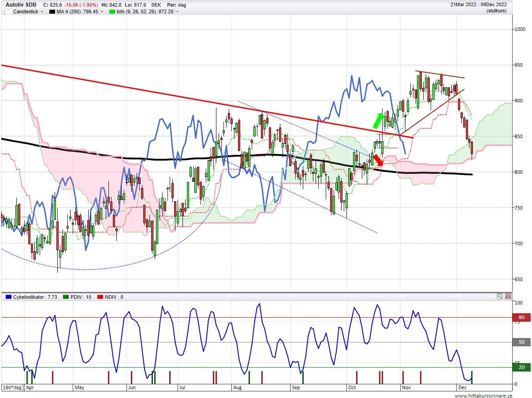
Task: Click the 184*dag label on the time axis
Action: point(12,387)
